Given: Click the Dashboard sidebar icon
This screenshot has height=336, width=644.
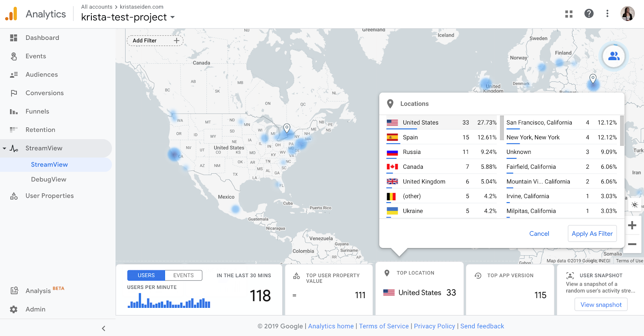Looking at the screenshot, I should pyautogui.click(x=14, y=38).
